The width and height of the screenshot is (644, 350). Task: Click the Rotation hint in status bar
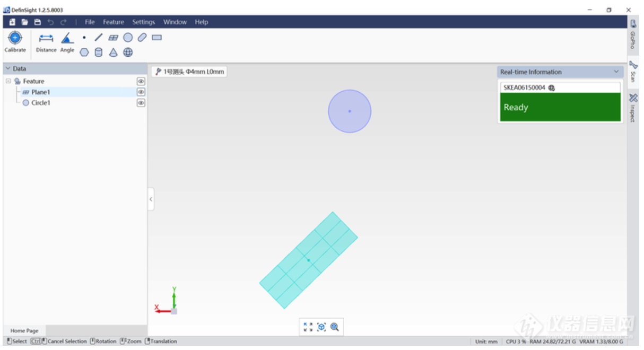pos(103,342)
